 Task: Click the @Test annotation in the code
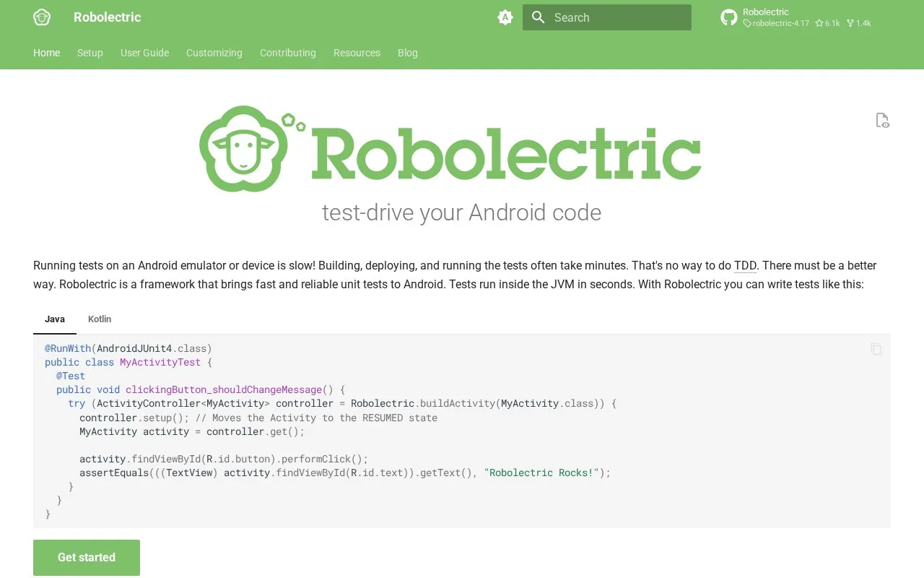point(71,376)
